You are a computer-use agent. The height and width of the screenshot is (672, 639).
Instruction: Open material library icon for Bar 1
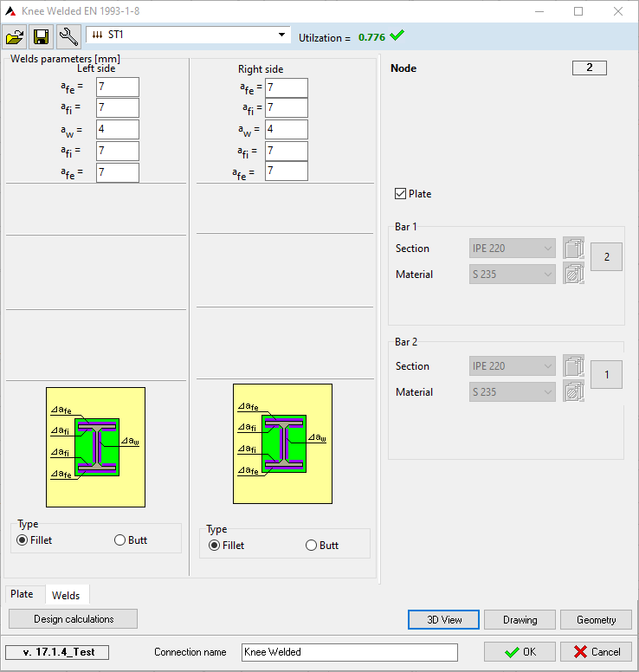click(573, 274)
